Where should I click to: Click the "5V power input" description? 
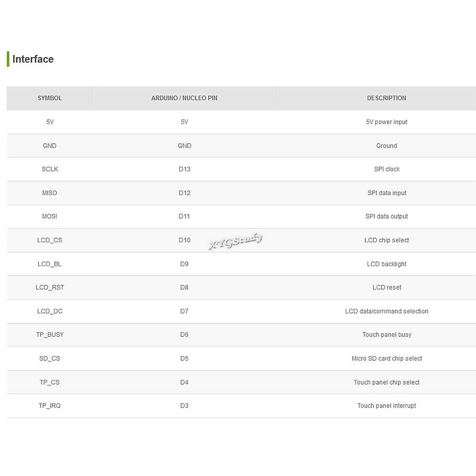[386, 122]
